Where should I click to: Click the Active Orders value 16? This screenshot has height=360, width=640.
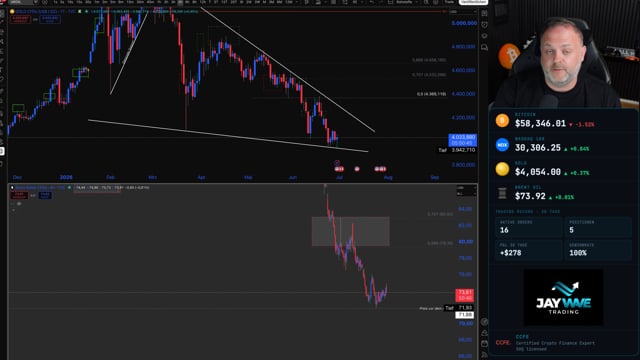click(504, 230)
